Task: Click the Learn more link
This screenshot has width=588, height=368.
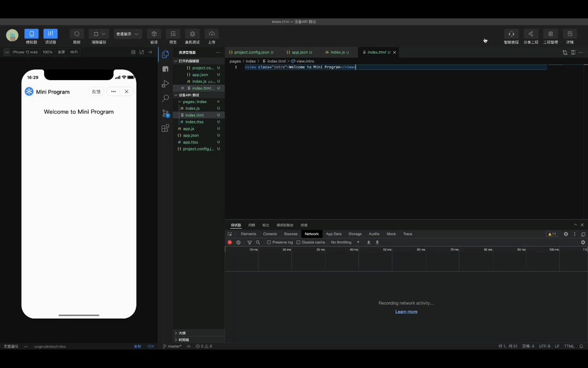Action: (x=406, y=312)
